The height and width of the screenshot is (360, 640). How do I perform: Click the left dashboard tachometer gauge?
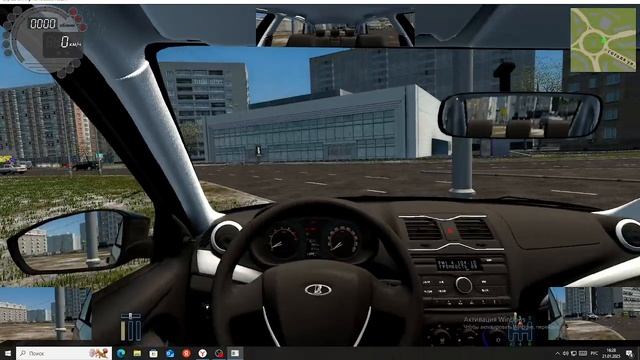point(282,242)
